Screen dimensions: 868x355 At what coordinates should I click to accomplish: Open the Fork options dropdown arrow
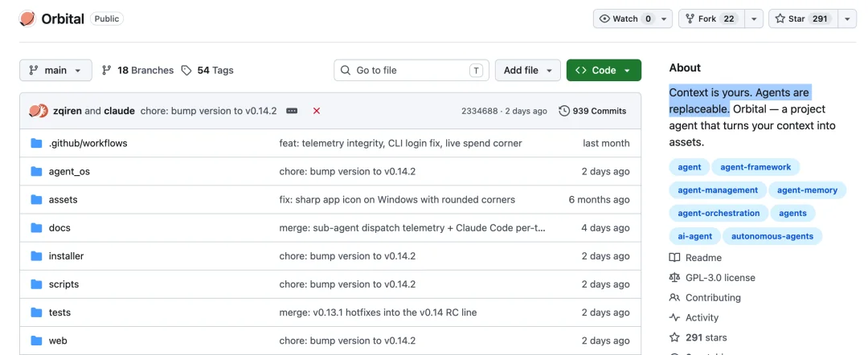click(x=753, y=18)
